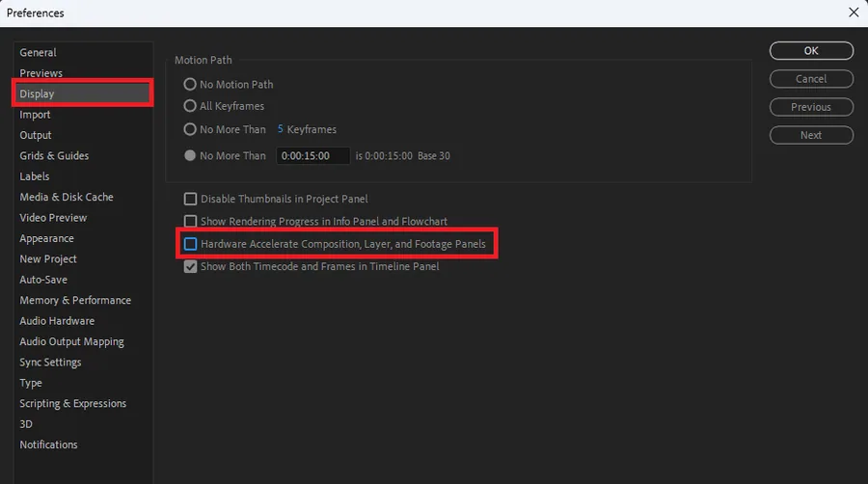
Task: Click the Cancel button
Action: (811, 79)
